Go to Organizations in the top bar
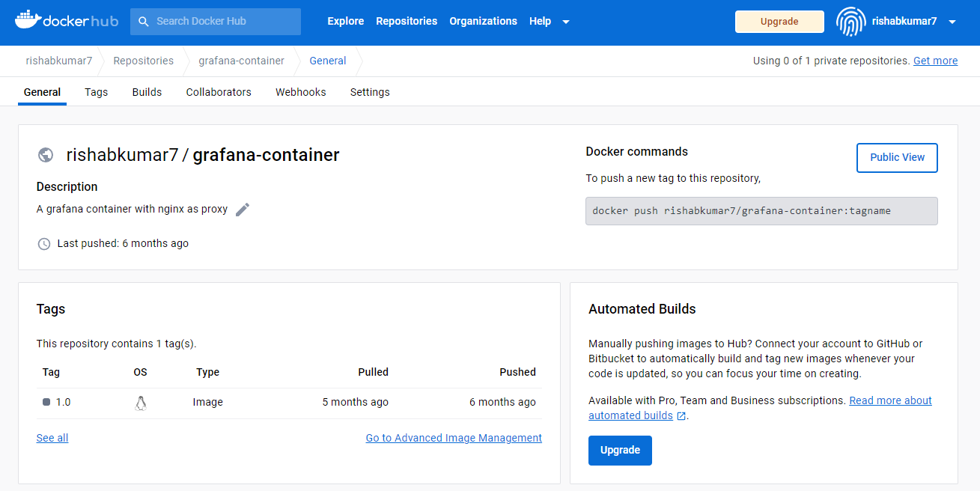This screenshot has width=980, height=491. (x=483, y=21)
